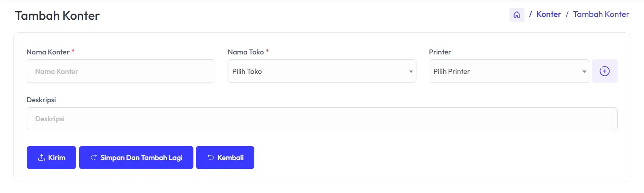This screenshot has width=644, height=193.
Task: Open the Nama Toko select box
Action: click(322, 71)
